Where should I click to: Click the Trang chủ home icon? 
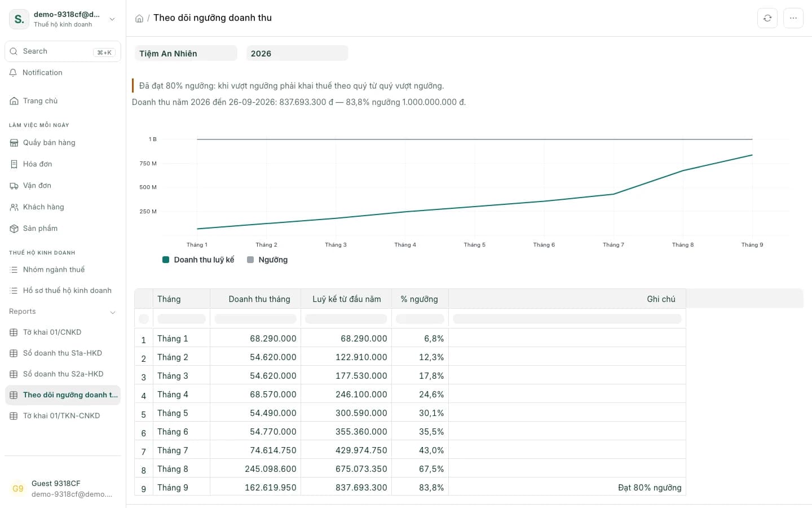[x=14, y=101]
